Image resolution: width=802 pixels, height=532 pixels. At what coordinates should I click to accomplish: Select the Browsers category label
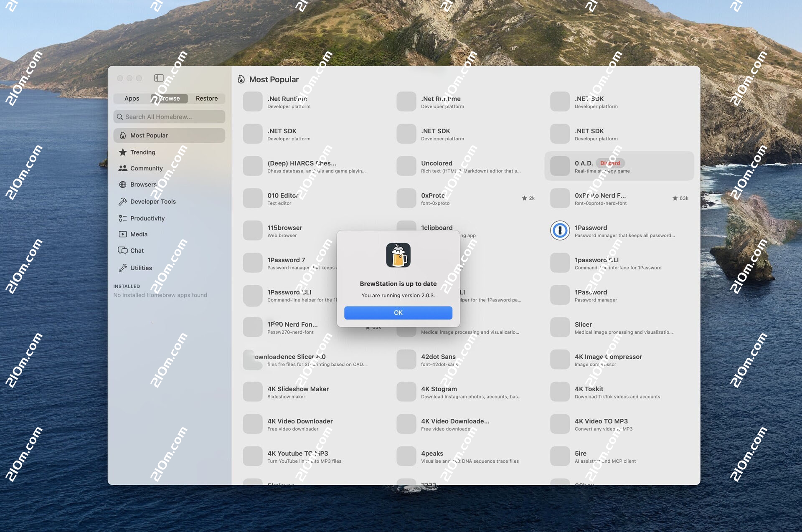point(143,185)
